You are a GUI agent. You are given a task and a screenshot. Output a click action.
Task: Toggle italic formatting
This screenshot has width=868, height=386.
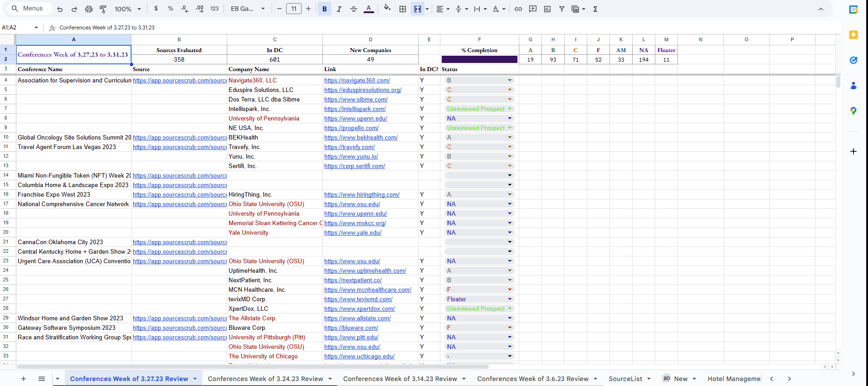(x=339, y=9)
